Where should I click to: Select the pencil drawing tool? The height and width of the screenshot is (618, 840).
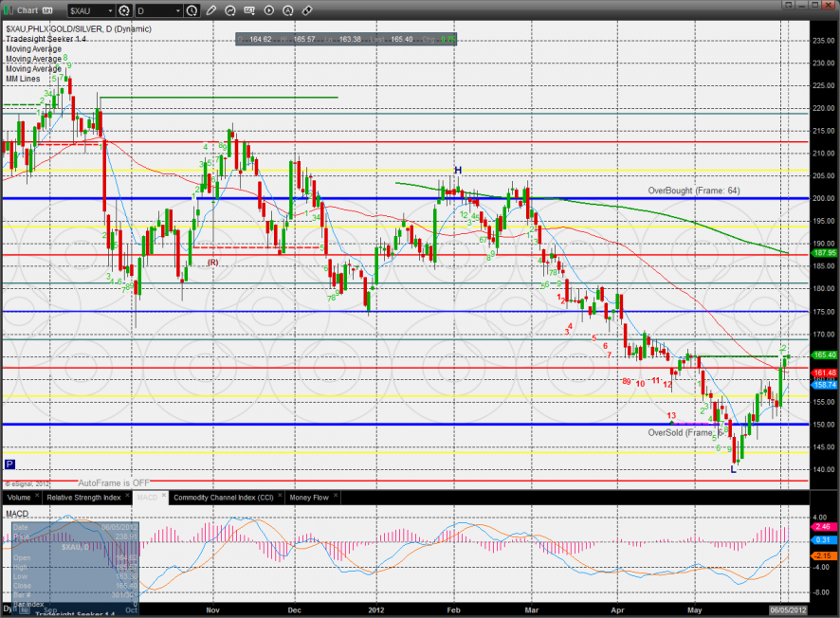(x=210, y=11)
